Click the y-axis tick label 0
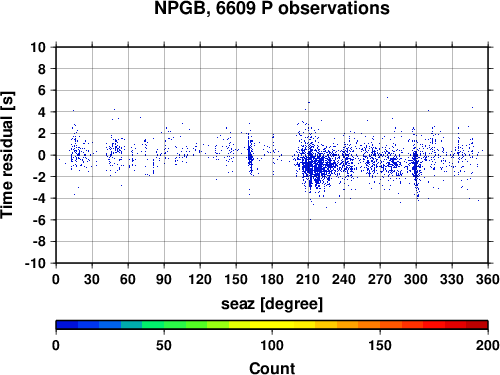 [42, 155]
